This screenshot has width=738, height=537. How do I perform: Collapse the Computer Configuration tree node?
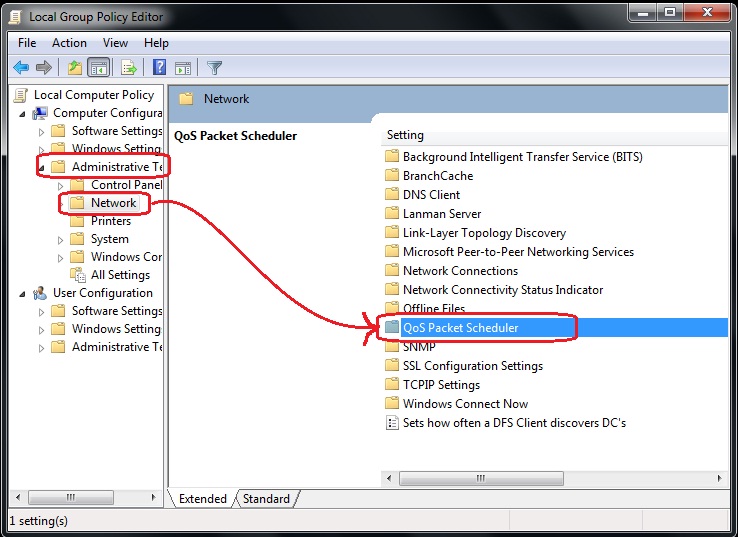(22, 114)
